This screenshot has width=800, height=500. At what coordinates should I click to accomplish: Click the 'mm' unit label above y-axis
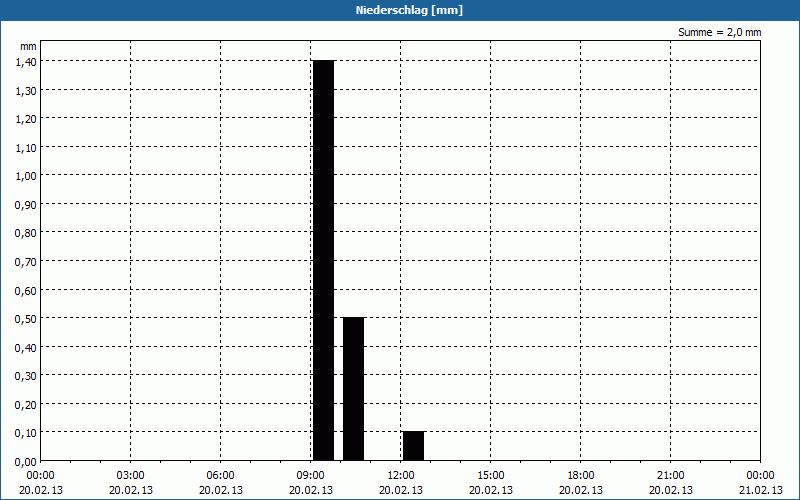point(29,46)
